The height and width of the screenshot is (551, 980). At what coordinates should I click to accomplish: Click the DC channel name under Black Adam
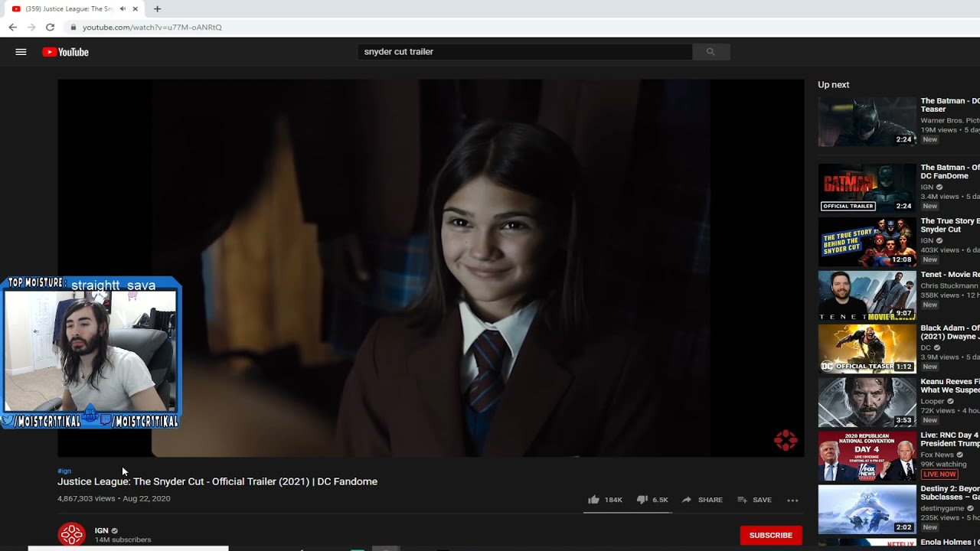coord(926,347)
